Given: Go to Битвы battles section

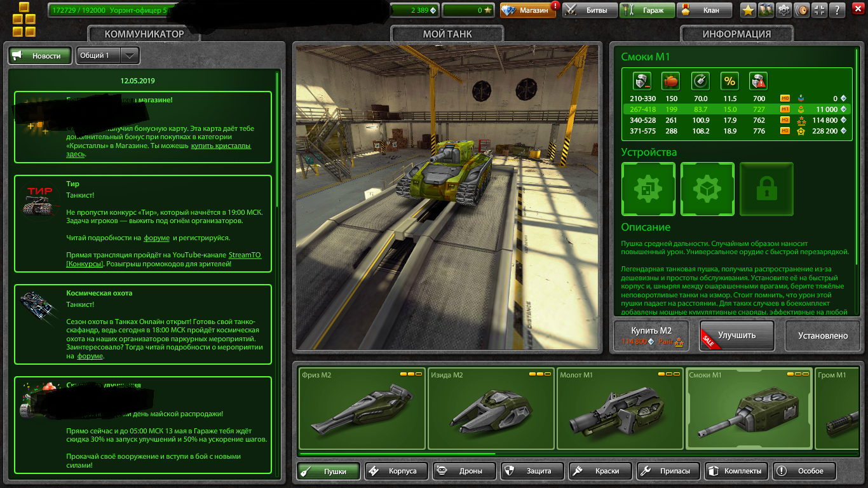Looking at the screenshot, I should point(589,10).
